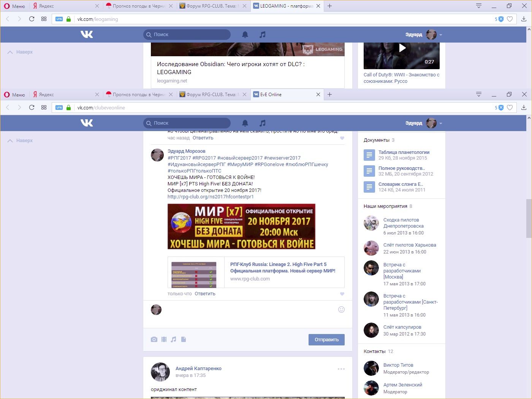Screen dimensions: 532x399
Task: Open a new tab in the EvE Online window
Action: (x=330, y=95)
